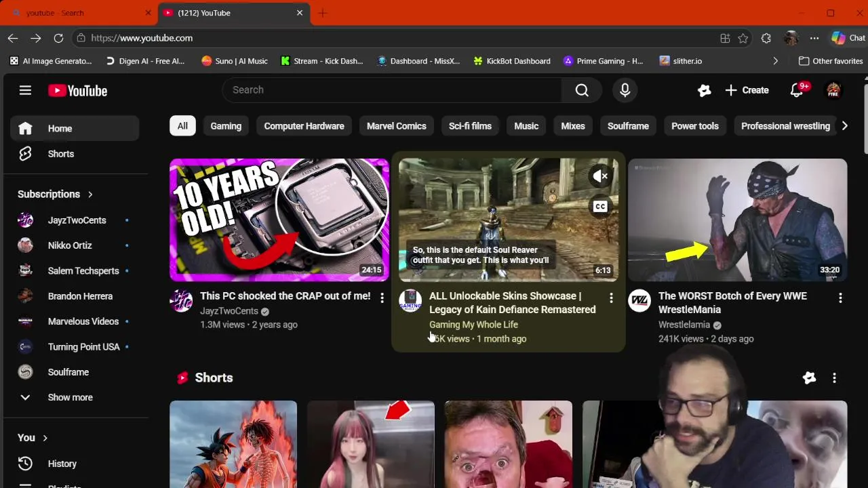Expand the Subscriptions section chevron
Screen dimensions: 868x488
(x=90, y=195)
